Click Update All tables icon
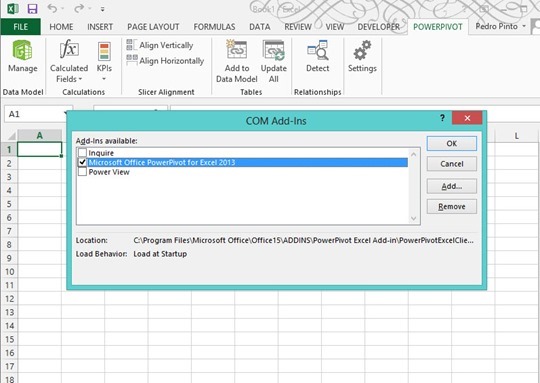 (273, 61)
